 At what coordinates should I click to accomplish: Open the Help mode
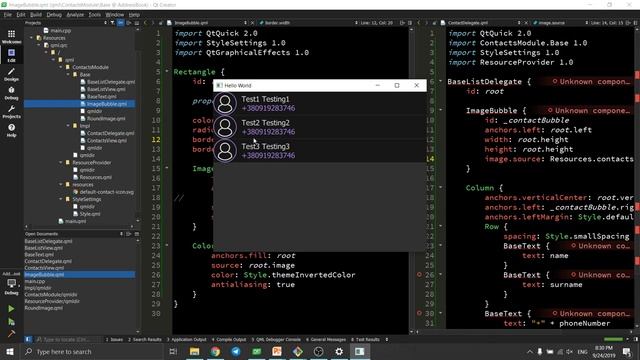(x=11, y=130)
